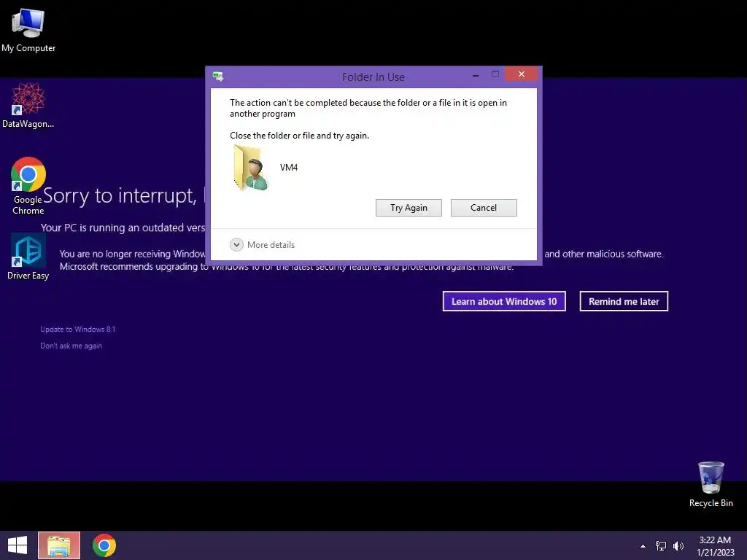Open the clock showing 3:22 AM
The width and height of the screenshot is (747, 560).
[715, 545]
